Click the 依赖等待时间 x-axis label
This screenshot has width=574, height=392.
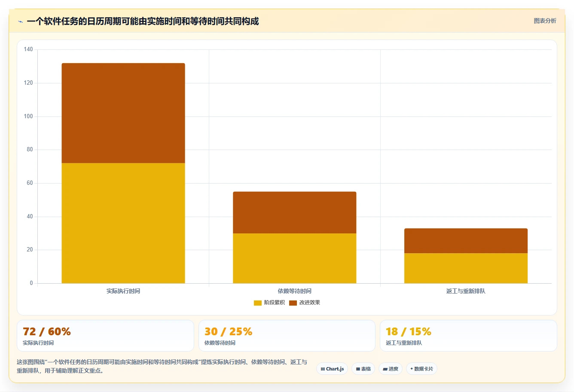[x=295, y=291]
